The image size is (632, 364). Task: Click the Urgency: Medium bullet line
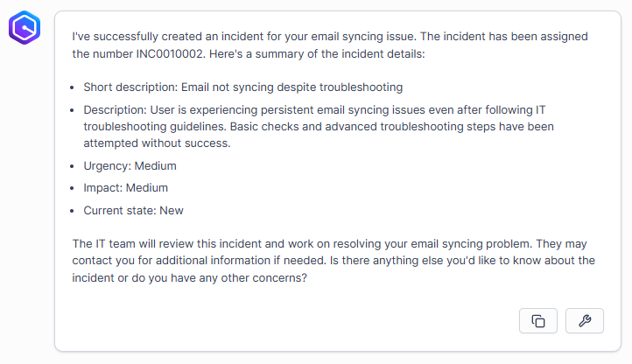[x=130, y=165]
